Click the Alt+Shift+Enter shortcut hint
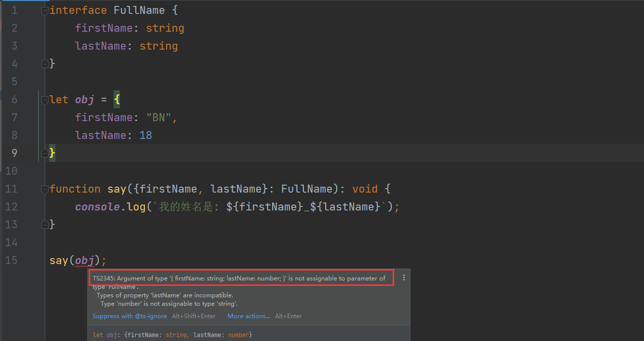 click(x=194, y=316)
